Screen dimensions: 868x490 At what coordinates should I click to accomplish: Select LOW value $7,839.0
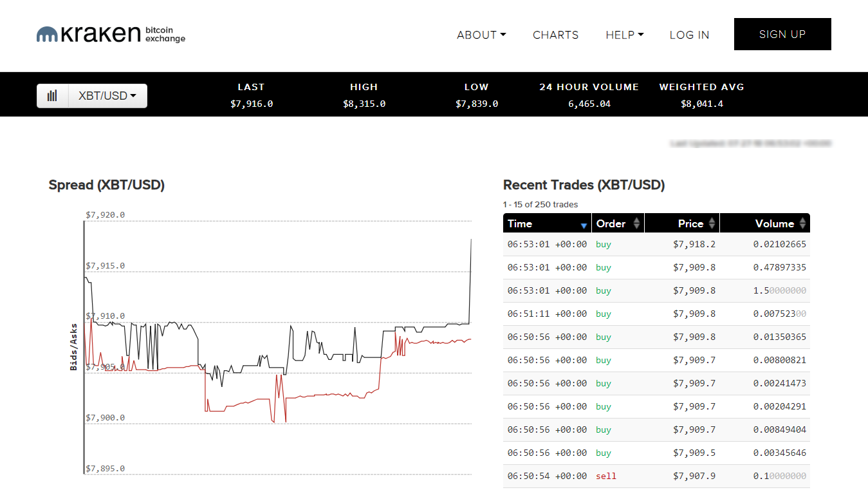pyautogui.click(x=477, y=104)
